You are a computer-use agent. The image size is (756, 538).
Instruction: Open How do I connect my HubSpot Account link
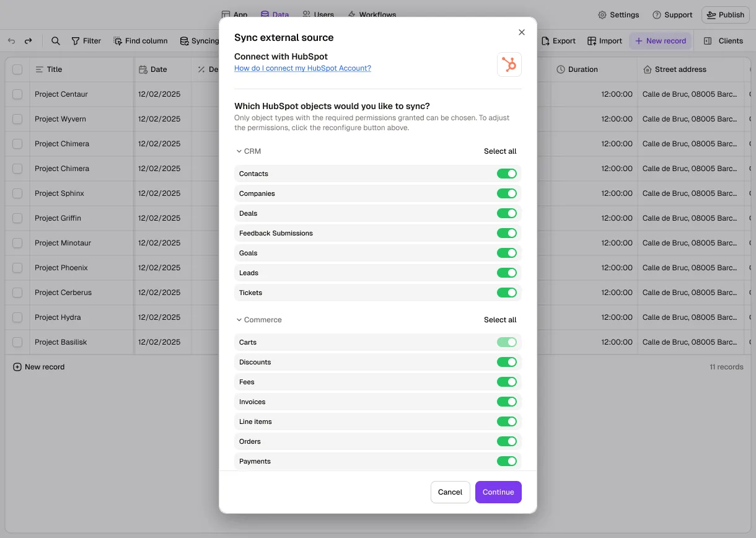(x=302, y=68)
